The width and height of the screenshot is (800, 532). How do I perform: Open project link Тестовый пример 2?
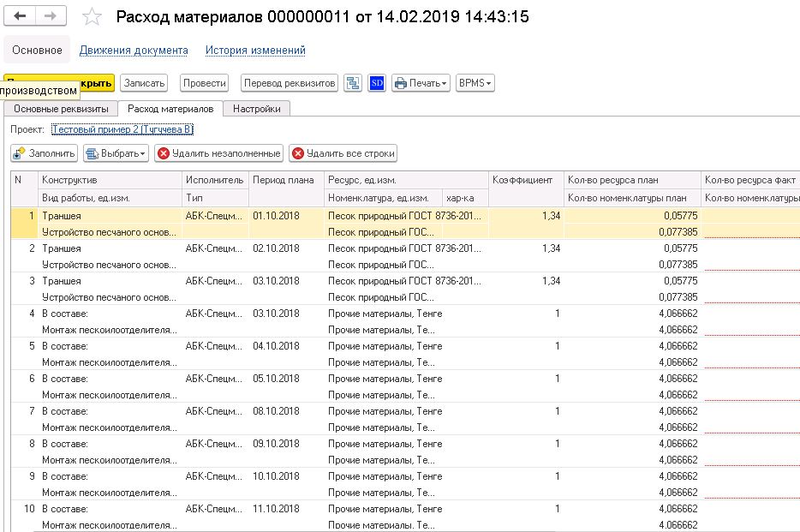[x=122, y=129]
